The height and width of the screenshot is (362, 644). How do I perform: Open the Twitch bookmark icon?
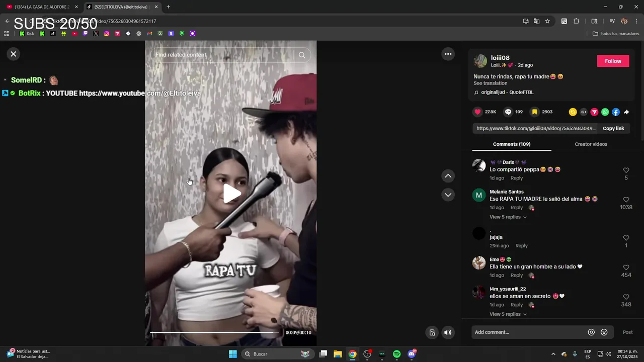point(85,34)
